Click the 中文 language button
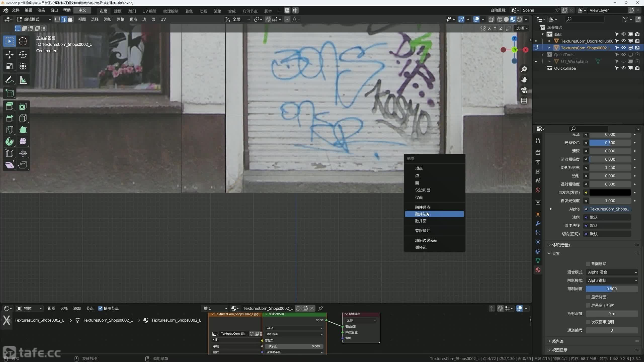Image resolution: width=644 pixels, height=362 pixels. coord(82,10)
